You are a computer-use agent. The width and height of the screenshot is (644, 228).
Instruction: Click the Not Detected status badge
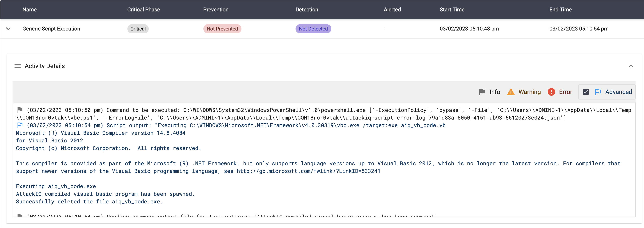(x=313, y=29)
